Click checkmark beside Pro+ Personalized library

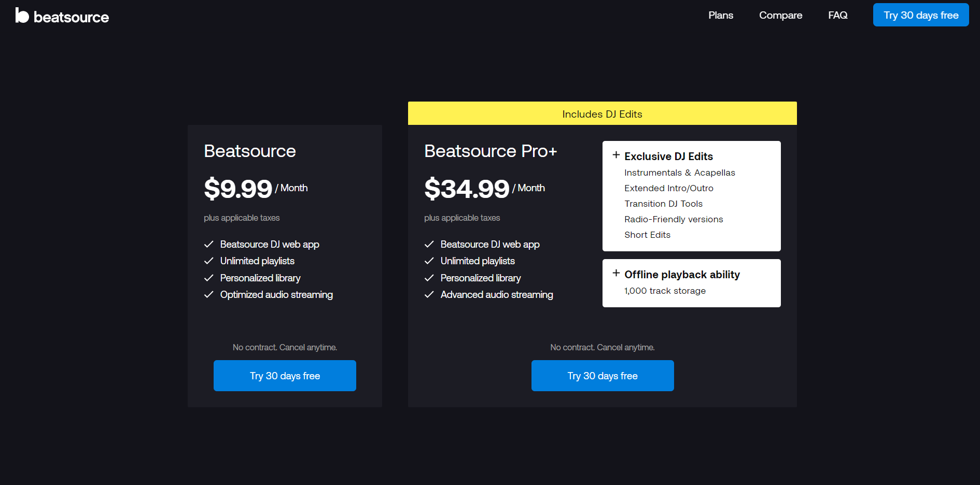(429, 278)
